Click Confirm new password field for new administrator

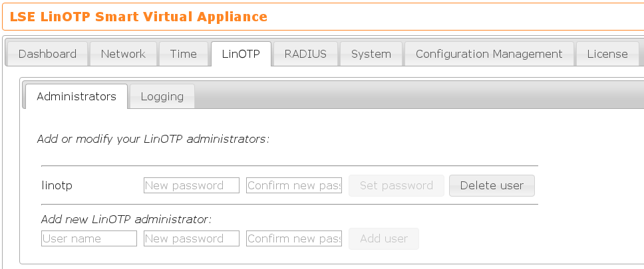tap(293, 238)
